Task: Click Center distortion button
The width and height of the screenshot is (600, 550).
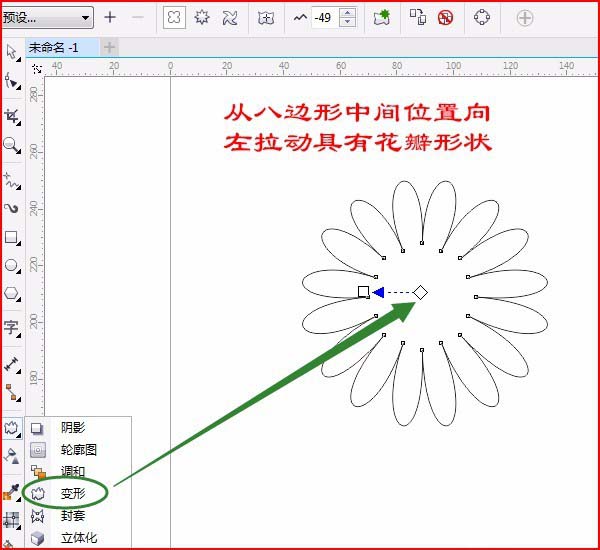Action: [x=266, y=18]
